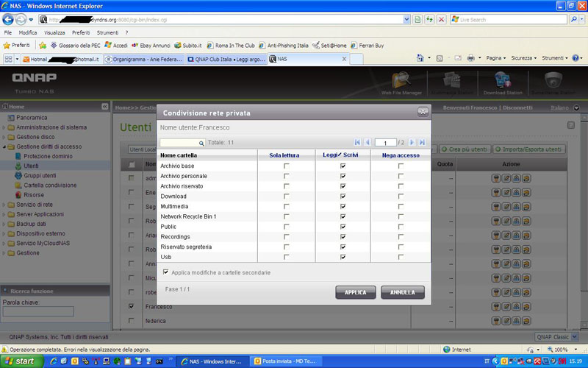Click the ANNULLA button
Image resolution: width=588 pixels, height=368 pixels.
(402, 292)
